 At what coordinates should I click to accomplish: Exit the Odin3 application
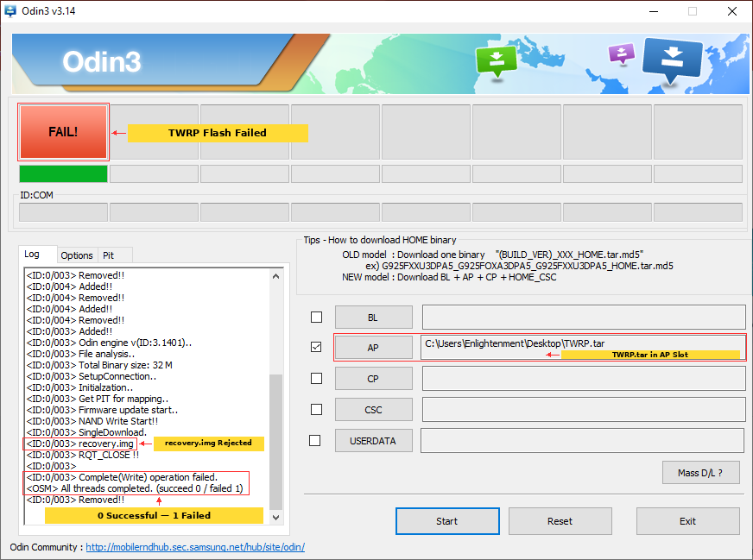687,521
